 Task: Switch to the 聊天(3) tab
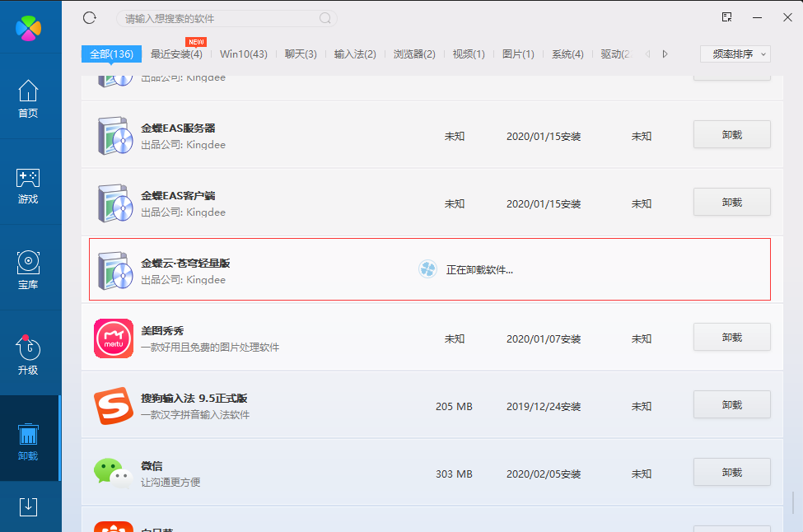[x=301, y=54]
